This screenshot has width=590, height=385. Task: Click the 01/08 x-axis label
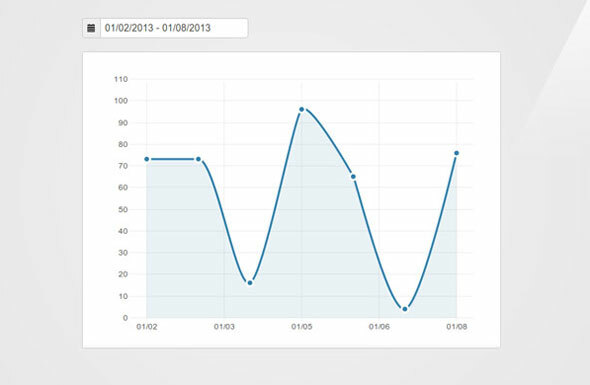pos(457,327)
